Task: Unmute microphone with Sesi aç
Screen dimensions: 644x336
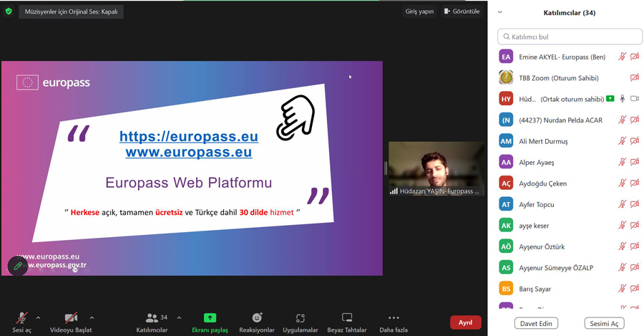Action: pyautogui.click(x=21, y=322)
